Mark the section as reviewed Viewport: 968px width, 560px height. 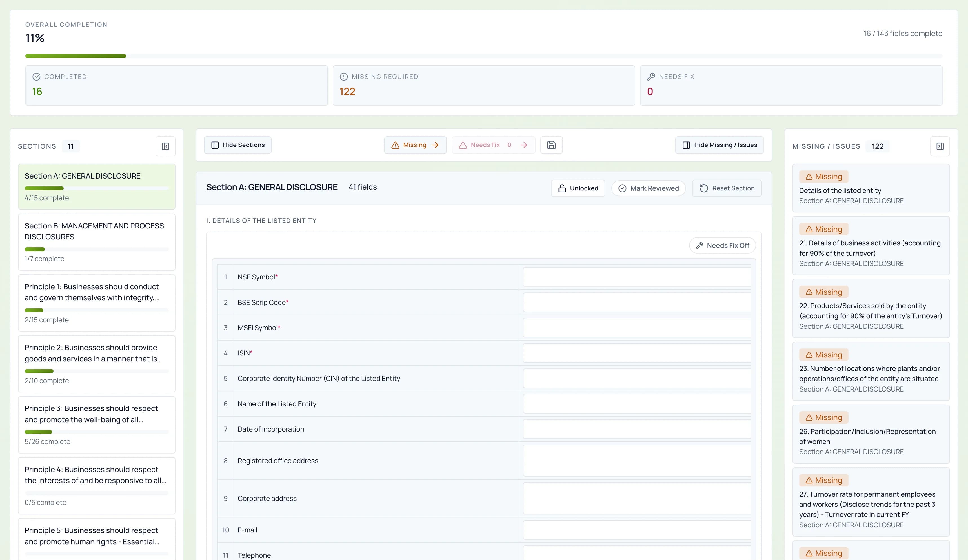[x=649, y=188]
